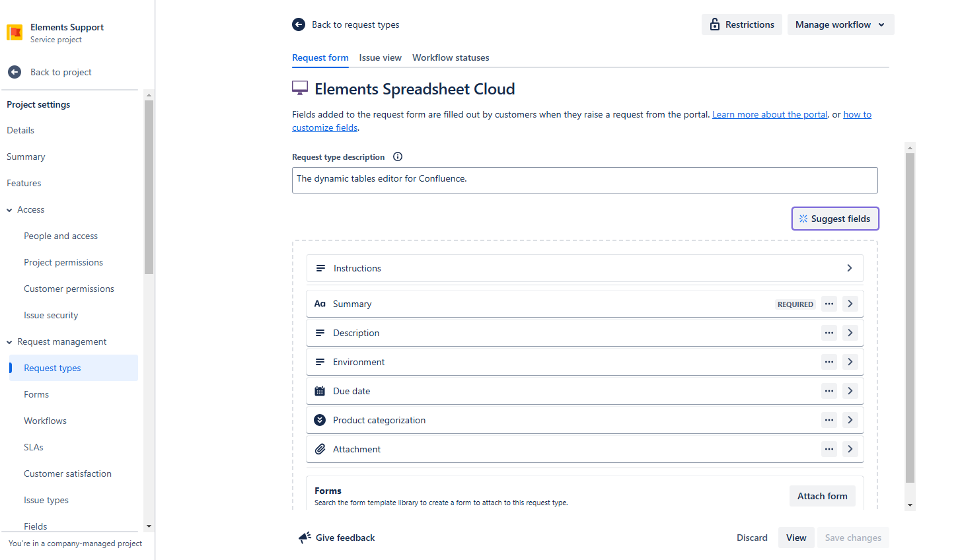Switch to the Workflow statuses tab

(451, 57)
